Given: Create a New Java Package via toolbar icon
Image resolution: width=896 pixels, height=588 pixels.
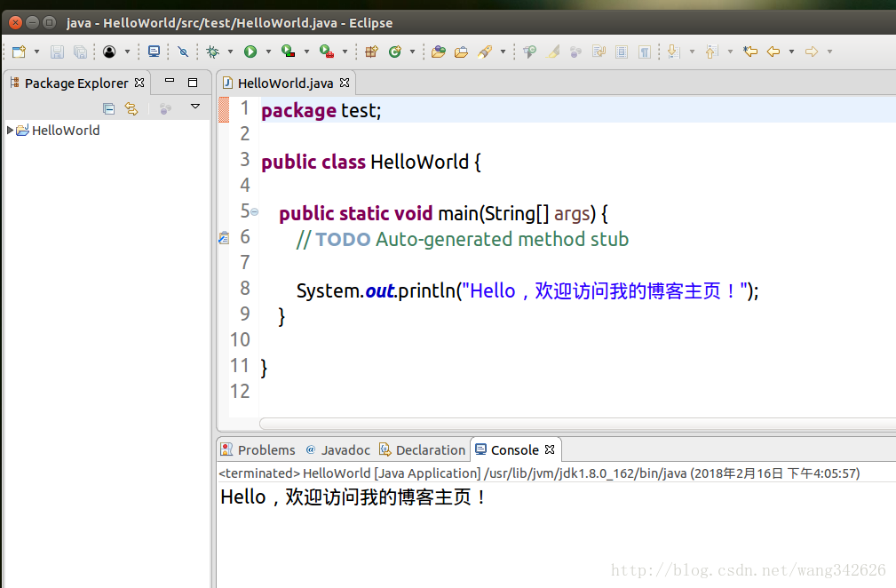Looking at the screenshot, I should [371, 52].
